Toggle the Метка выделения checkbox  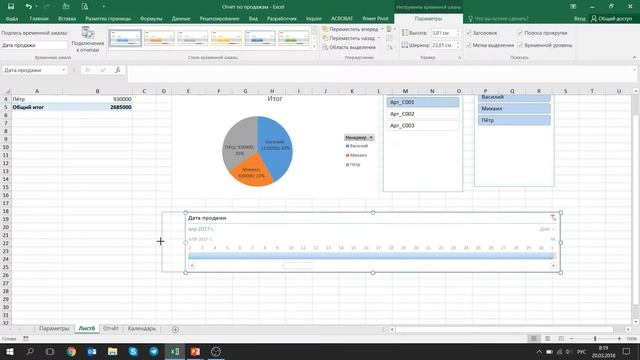click(469, 45)
